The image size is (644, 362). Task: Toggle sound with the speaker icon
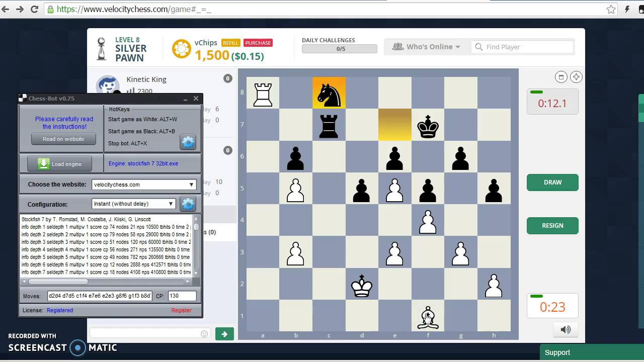click(x=566, y=330)
